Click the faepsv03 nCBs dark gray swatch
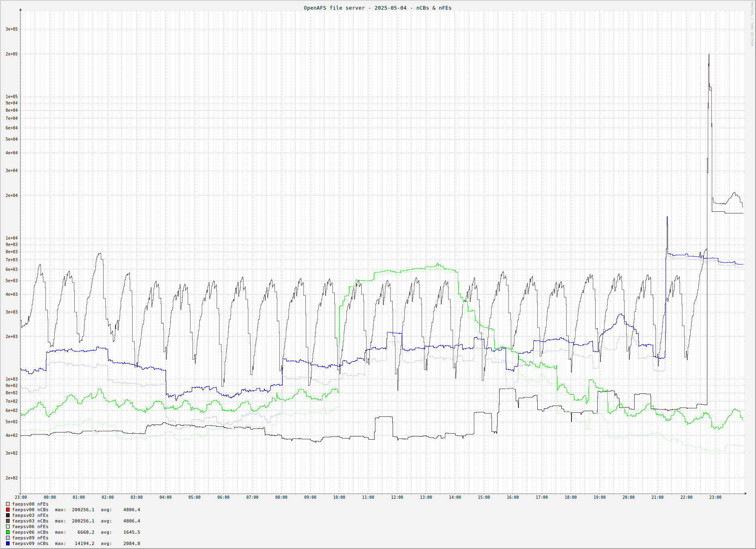This screenshot has width=756, height=549. (8, 521)
